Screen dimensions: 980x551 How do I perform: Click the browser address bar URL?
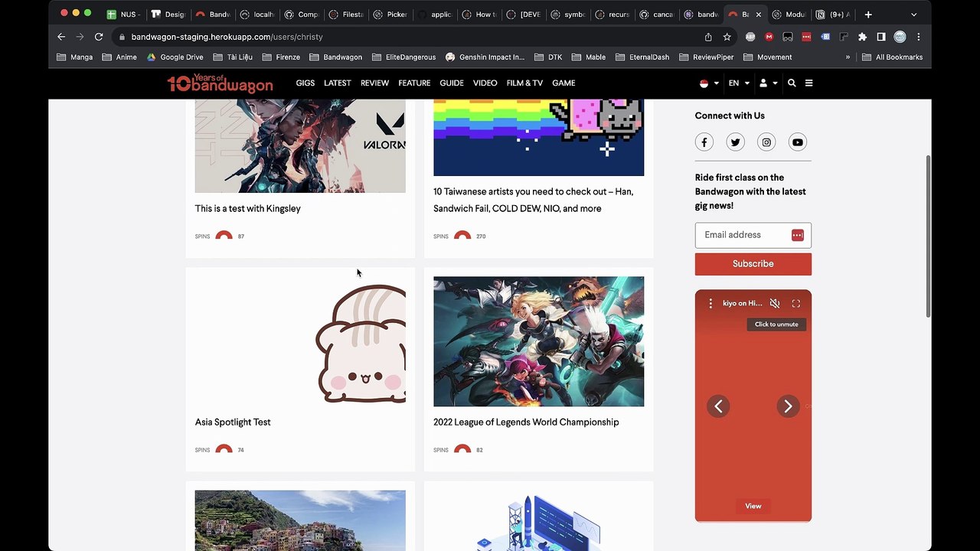pyautogui.click(x=227, y=37)
